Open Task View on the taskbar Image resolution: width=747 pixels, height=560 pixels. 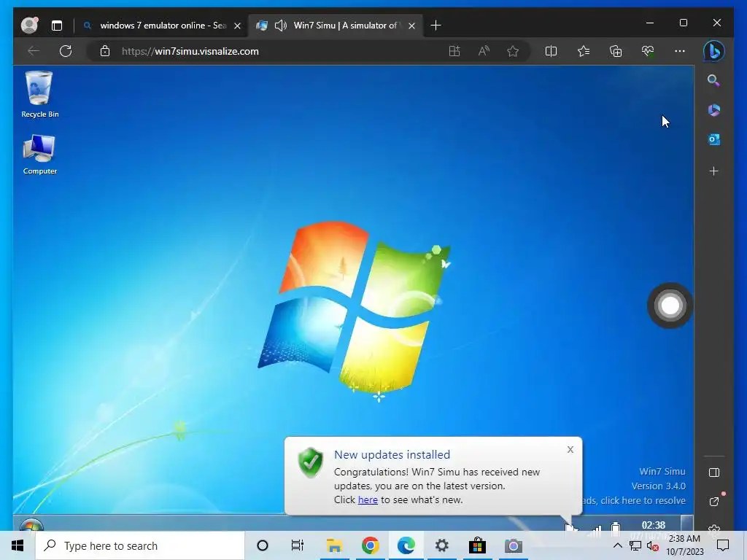[298, 545]
